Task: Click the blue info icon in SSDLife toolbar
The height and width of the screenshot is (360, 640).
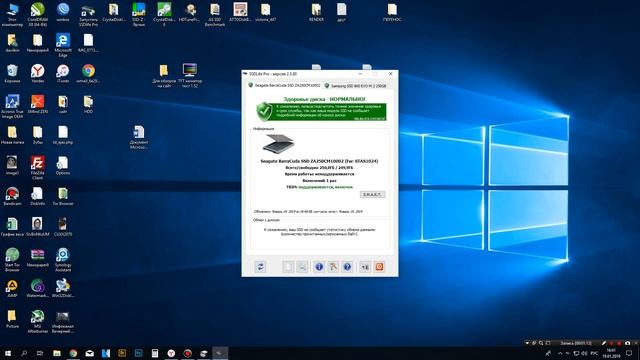Action: pyautogui.click(x=319, y=267)
